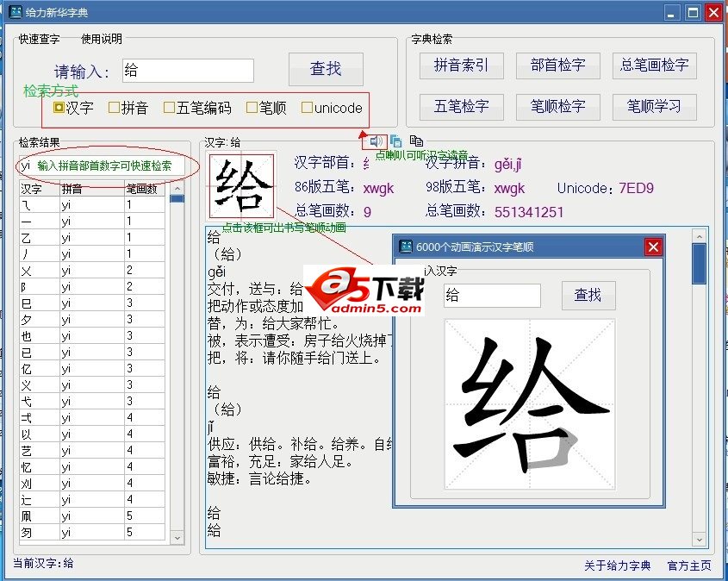Click definition pane scrollbar up arrow

(x=700, y=237)
